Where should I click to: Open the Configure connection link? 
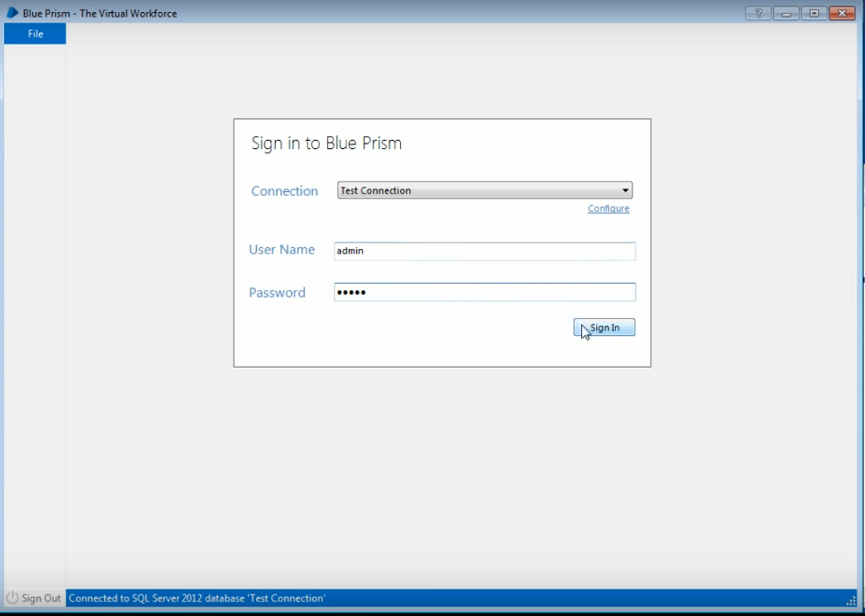tap(608, 209)
